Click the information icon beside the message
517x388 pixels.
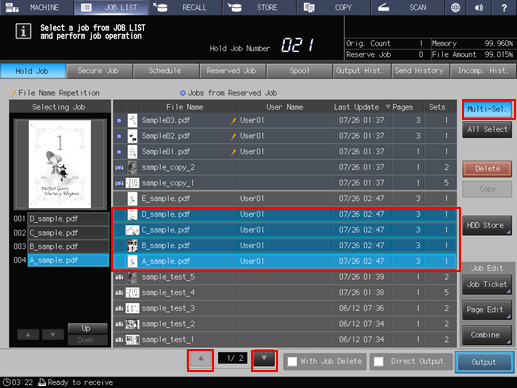[x=23, y=31]
